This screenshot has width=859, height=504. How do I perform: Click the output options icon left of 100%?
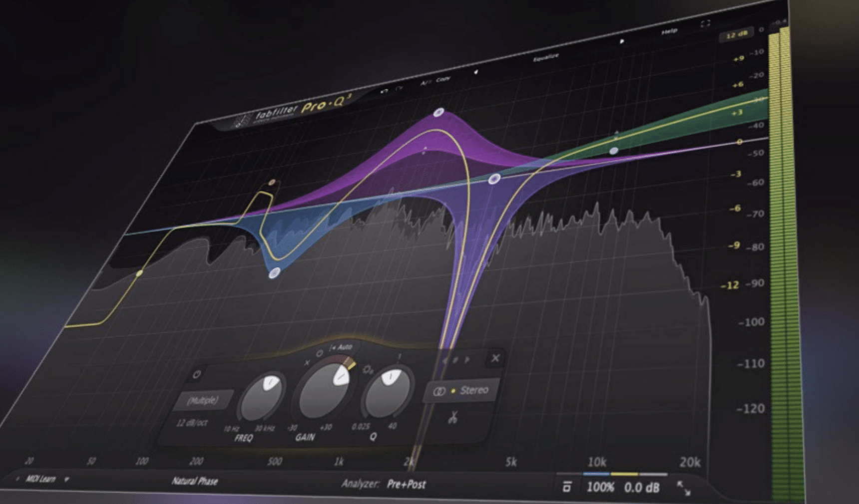click(567, 487)
